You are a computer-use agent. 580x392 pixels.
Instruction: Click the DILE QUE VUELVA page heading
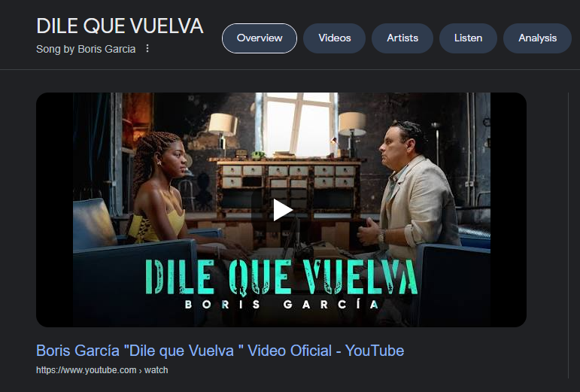pos(120,26)
